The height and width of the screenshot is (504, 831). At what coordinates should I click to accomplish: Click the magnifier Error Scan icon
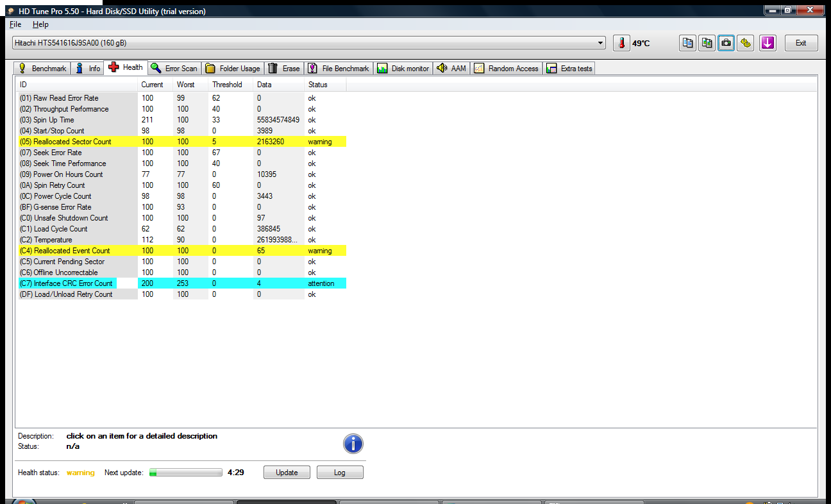tap(156, 68)
